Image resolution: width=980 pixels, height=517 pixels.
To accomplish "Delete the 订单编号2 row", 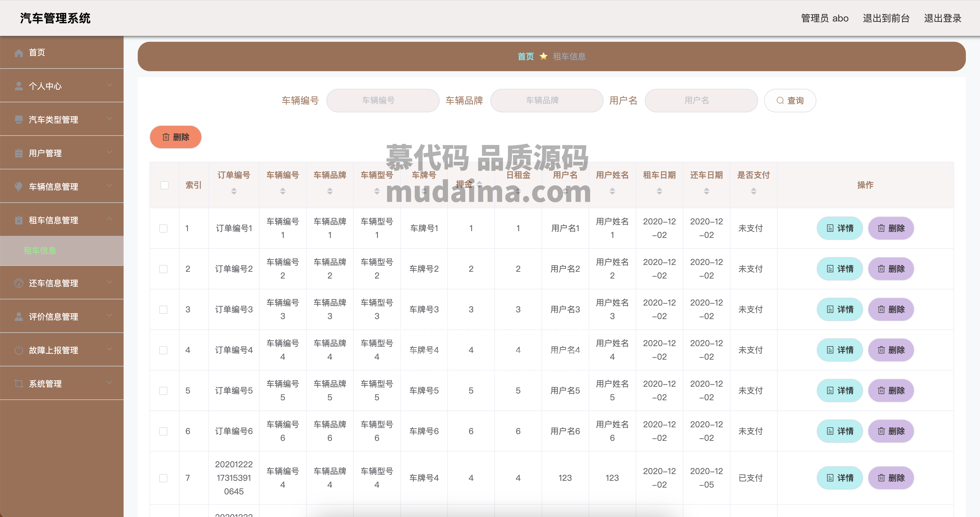I will pyautogui.click(x=891, y=269).
